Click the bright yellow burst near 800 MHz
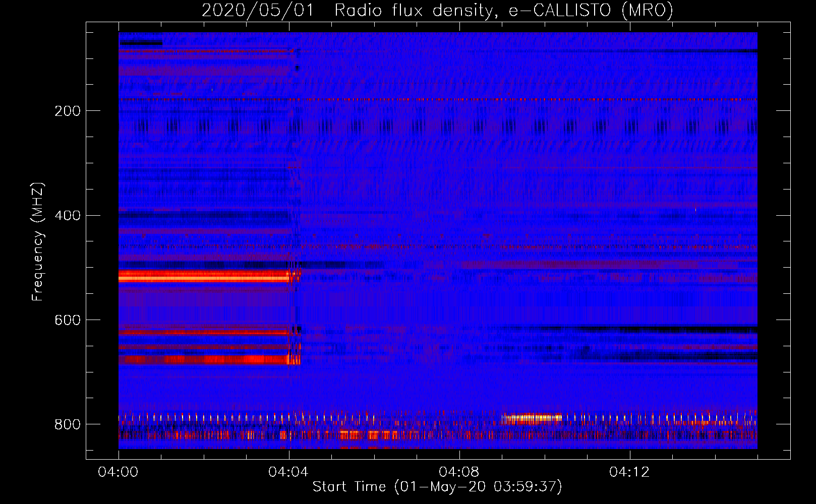This screenshot has height=504, width=816. pyautogui.click(x=533, y=418)
